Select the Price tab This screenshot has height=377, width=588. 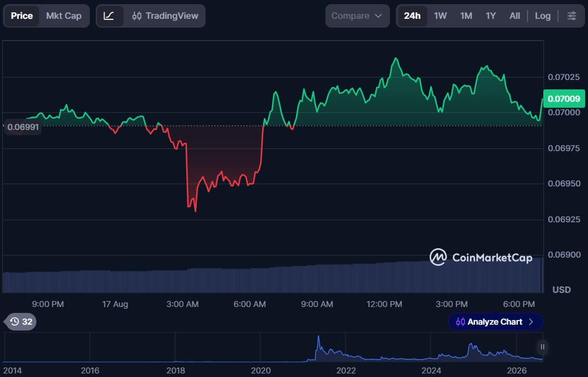[22, 16]
